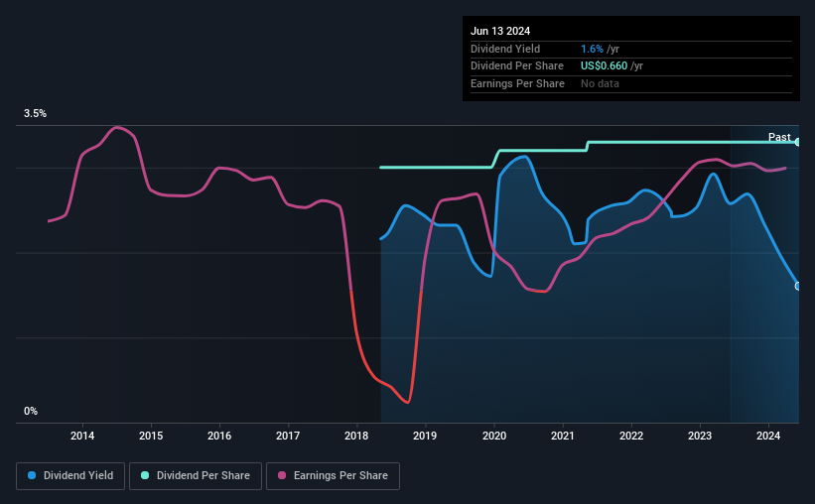Click the US$0.660 dividend per share value
Screen dimensions: 815x504
tap(604, 66)
